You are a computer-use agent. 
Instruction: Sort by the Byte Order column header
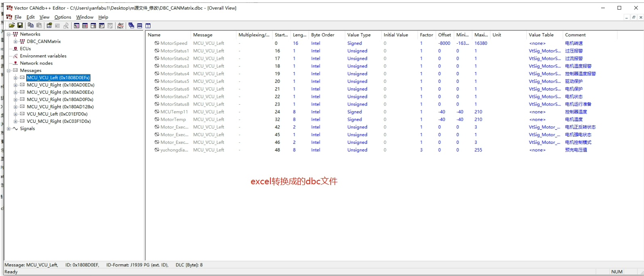tap(327, 35)
